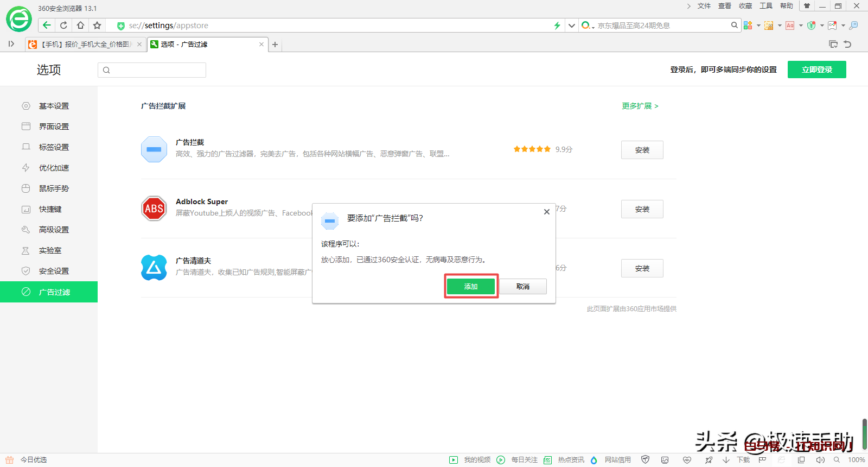Switch to the 【手机】报价 tab

click(x=86, y=45)
